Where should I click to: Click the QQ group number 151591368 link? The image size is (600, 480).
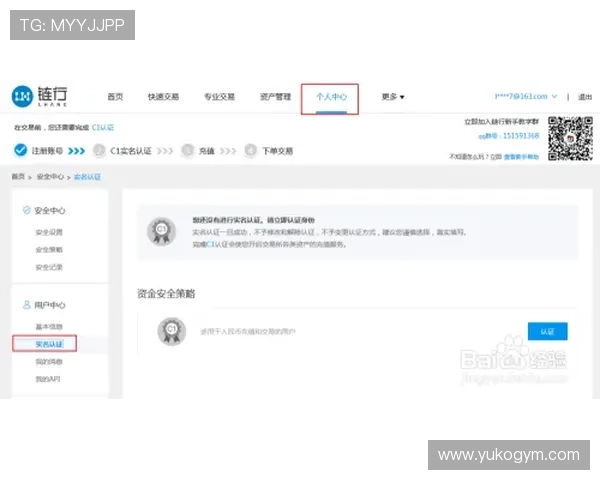(x=521, y=136)
